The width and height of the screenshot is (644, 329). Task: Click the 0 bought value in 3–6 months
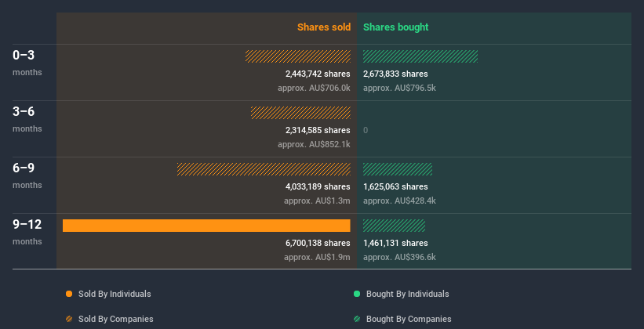[x=366, y=130]
